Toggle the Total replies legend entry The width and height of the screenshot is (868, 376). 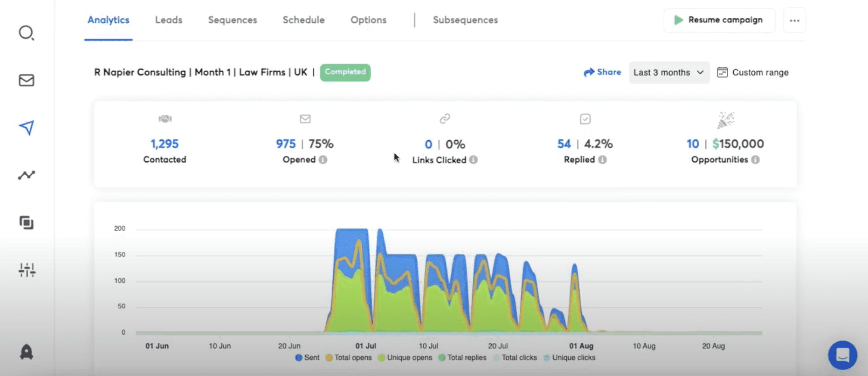pyautogui.click(x=462, y=358)
